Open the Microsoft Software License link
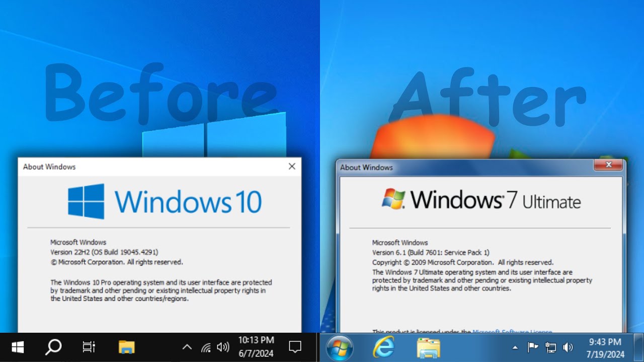 pos(512,332)
